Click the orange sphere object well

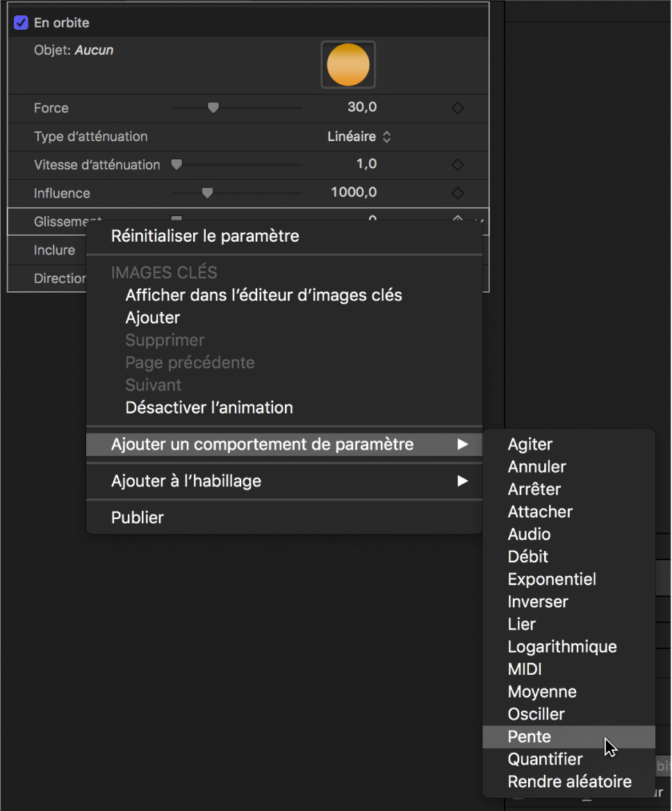(348, 65)
